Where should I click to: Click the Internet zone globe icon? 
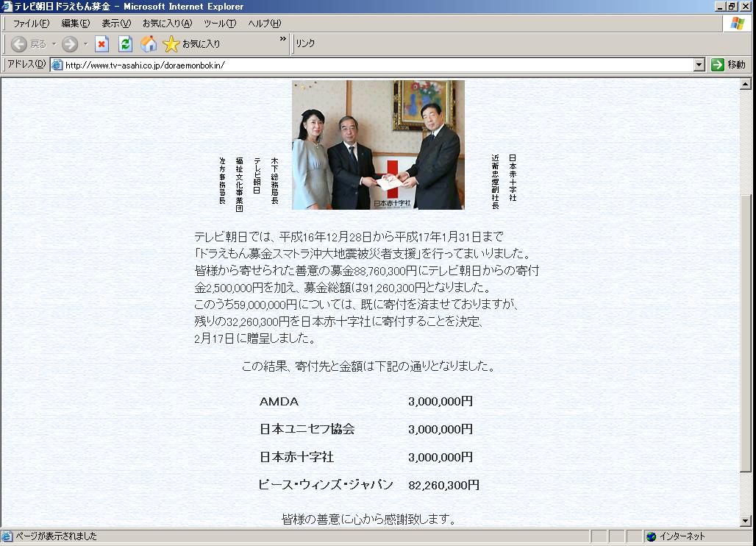[651, 536]
